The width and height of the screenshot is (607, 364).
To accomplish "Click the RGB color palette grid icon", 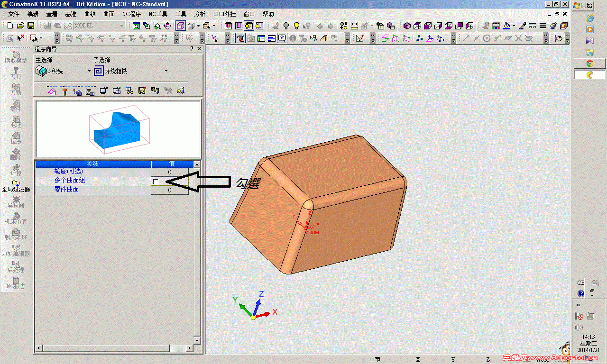I will [x=496, y=26].
